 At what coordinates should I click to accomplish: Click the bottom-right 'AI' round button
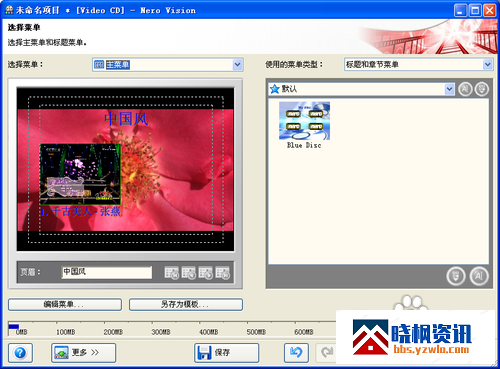tap(479, 276)
